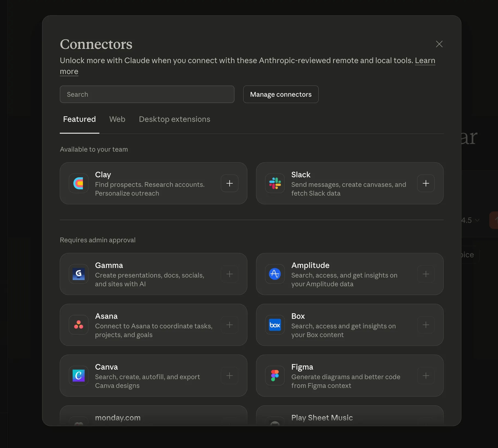The image size is (498, 448).
Task: Add the Slack connector with plus icon
Action: click(426, 183)
